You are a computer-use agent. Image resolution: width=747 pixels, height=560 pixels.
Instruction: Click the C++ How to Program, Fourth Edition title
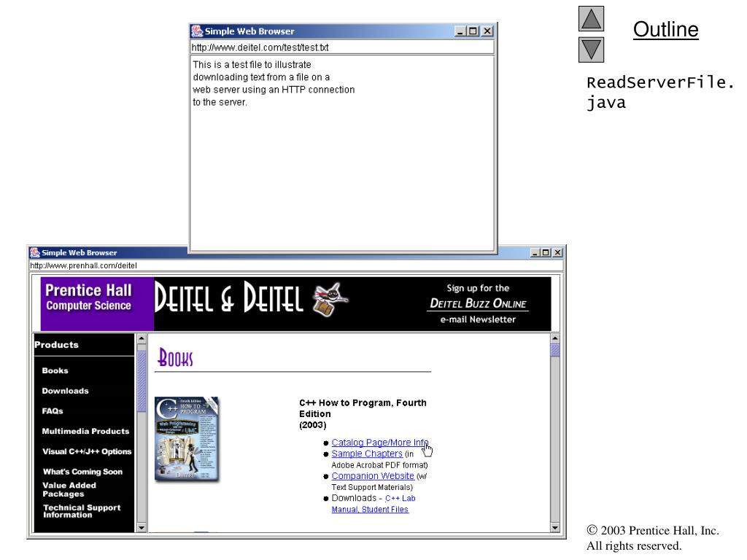(x=363, y=408)
